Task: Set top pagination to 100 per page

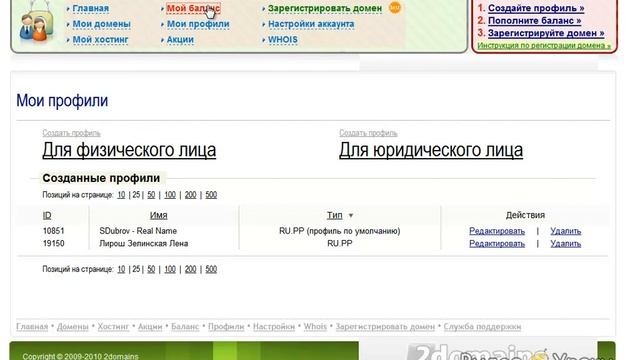Action: 170,195
